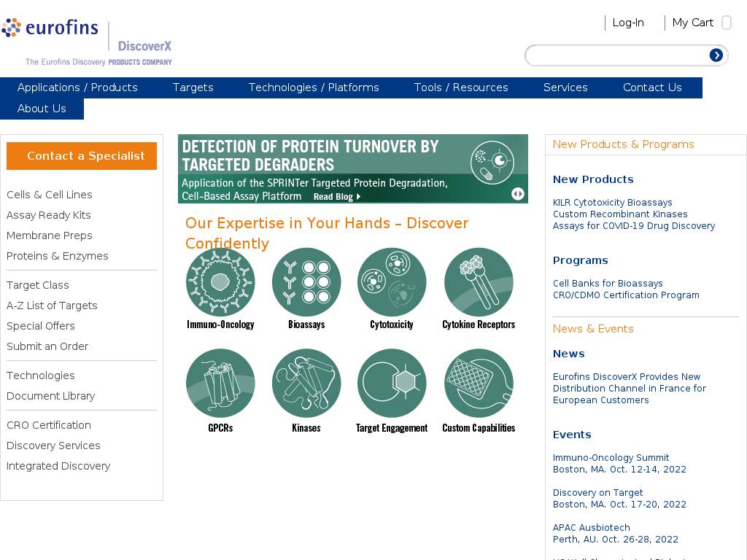Screen dimensions: 747x560
Task: Expand the Technologies / Platforms menu
Action: [314, 87]
